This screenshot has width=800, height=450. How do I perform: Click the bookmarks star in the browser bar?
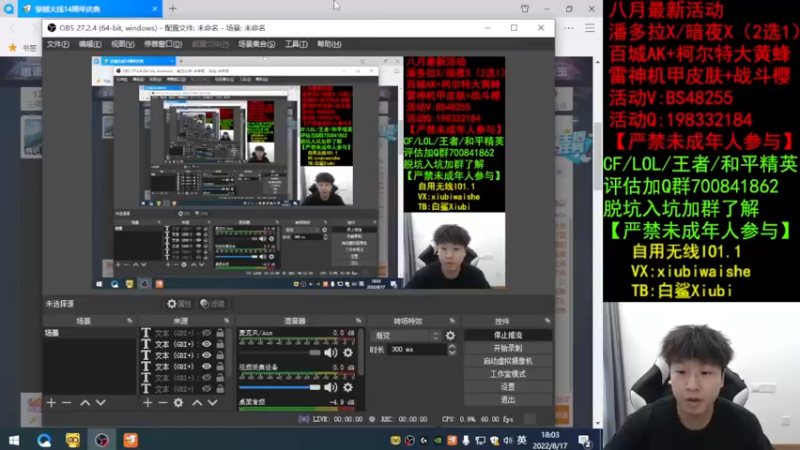[13, 47]
